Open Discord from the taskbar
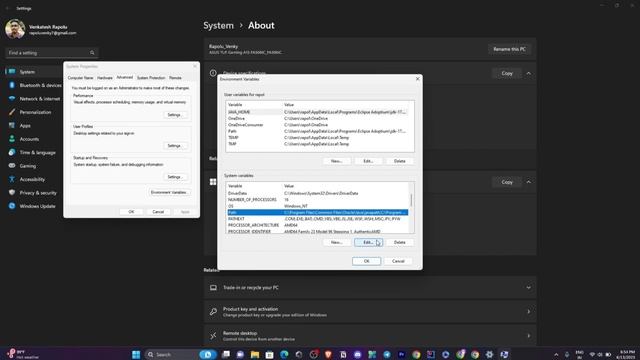The height and width of the screenshot is (360, 640). (358, 354)
